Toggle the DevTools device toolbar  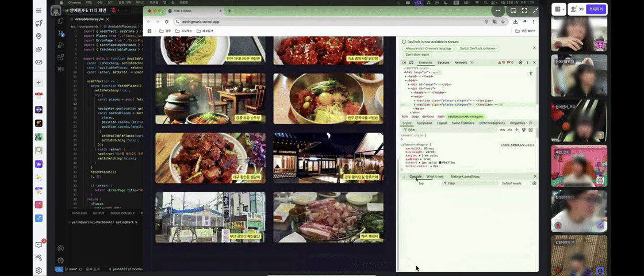(411, 63)
